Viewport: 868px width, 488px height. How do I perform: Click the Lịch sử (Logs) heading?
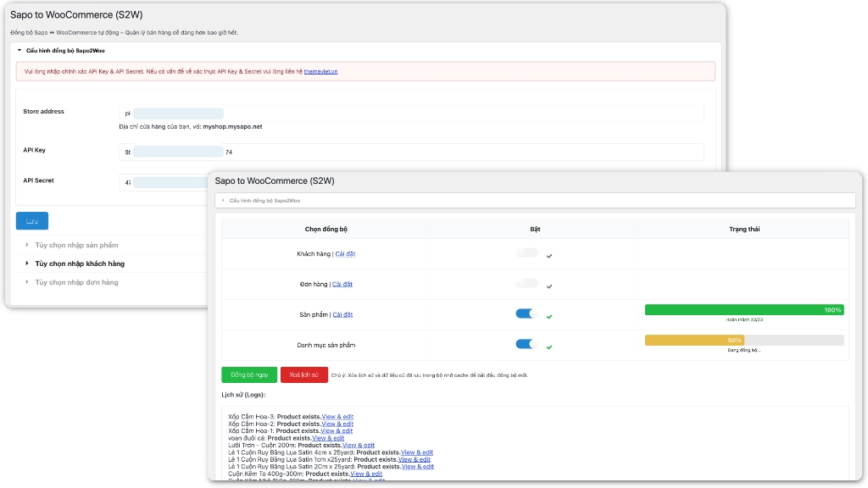[x=243, y=395]
